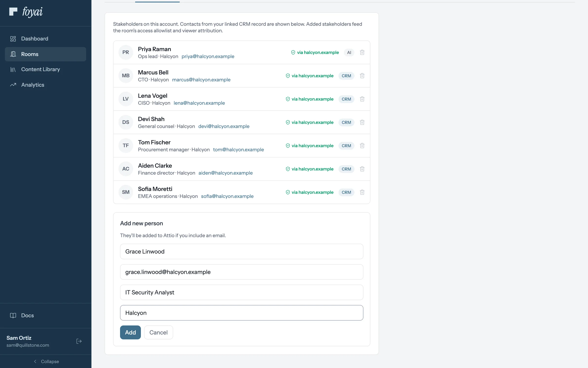The image size is (588, 368).
Task: Delete Priya Raman stakeholder via trash icon
Action: [x=362, y=52]
